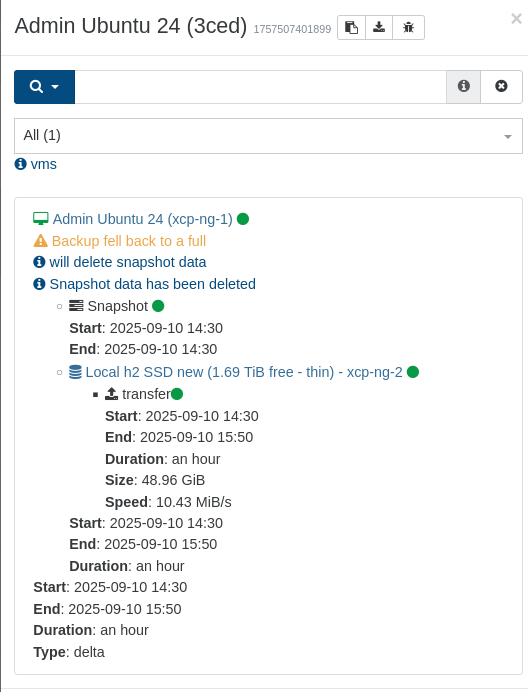This screenshot has height=692, width=528.
Task: Close the backup log dialog
Action: tap(516, 19)
